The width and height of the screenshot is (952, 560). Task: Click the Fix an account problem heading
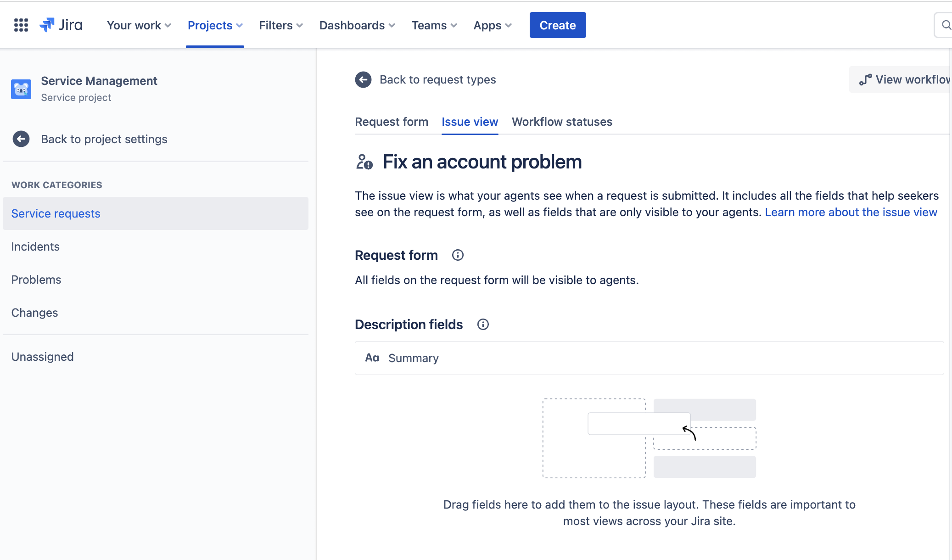pyautogui.click(x=482, y=162)
